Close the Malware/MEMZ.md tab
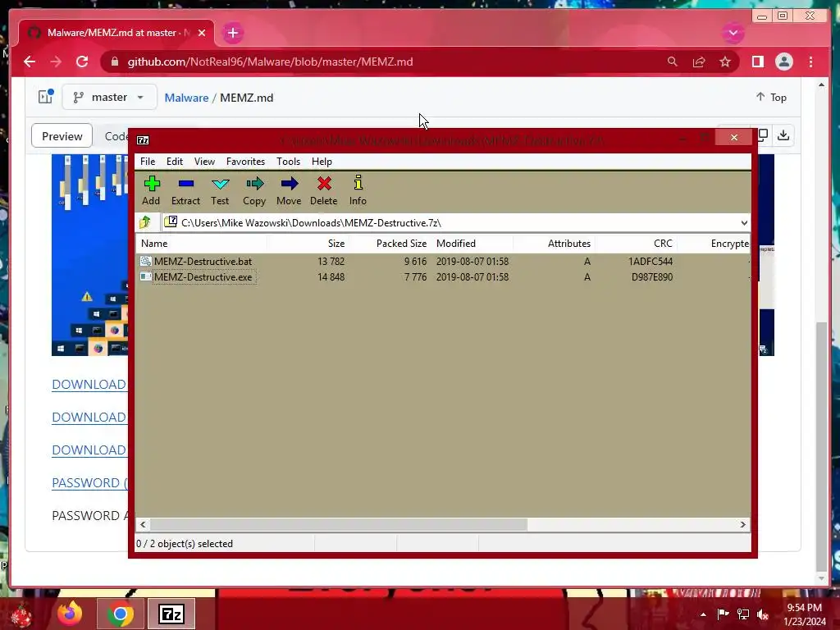Screen dimensions: 840x630 202,33
